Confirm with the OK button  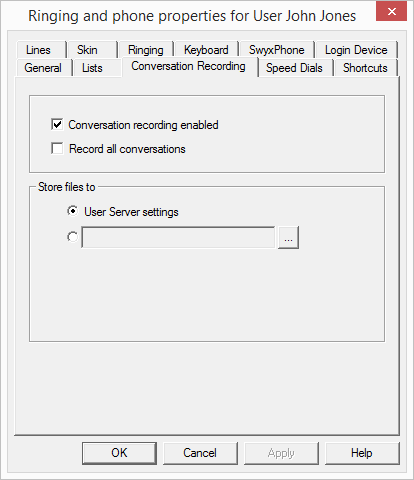119,453
